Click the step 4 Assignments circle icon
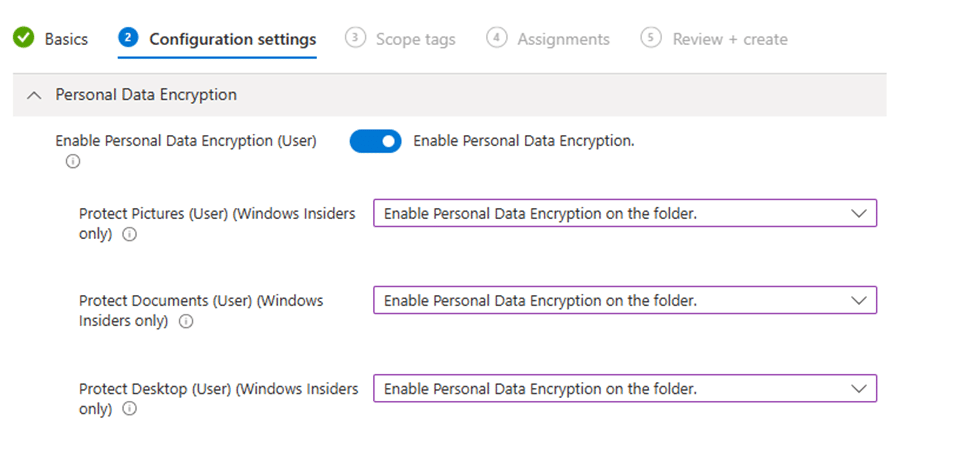 pos(496,38)
